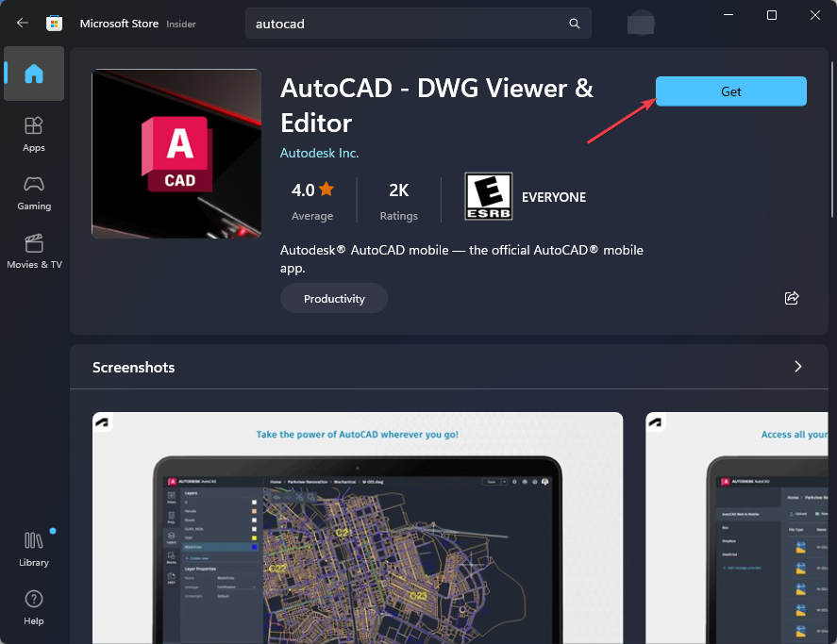The image size is (837, 644).
Task: Select the Productivity category tag
Action: (333, 298)
